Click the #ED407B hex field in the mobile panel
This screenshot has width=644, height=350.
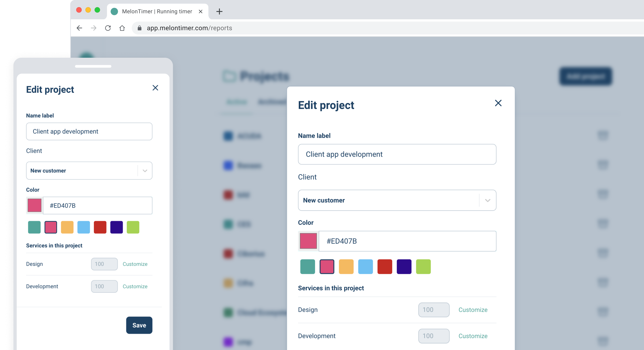point(97,206)
